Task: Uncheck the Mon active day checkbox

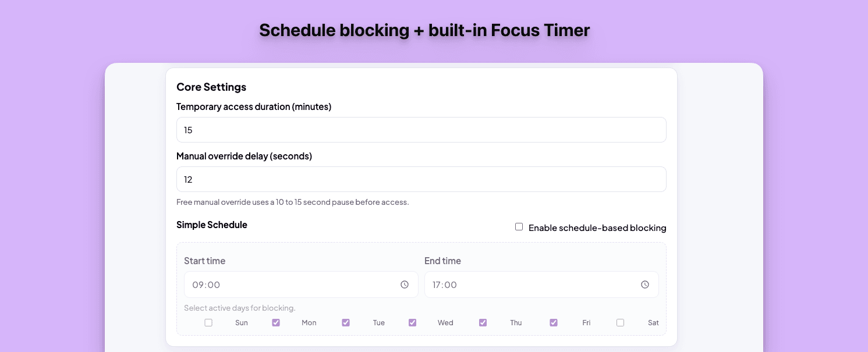Action: pyautogui.click(x=275, y=322)
